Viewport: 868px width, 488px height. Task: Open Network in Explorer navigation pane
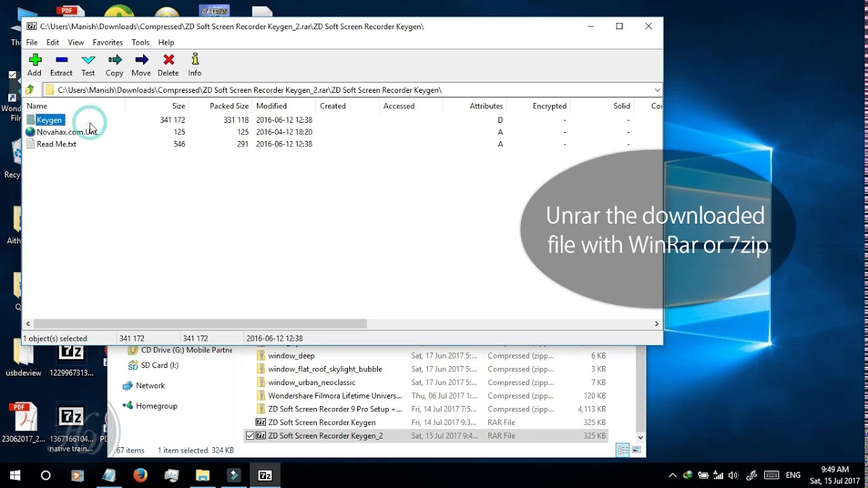[x=143, y=386]
